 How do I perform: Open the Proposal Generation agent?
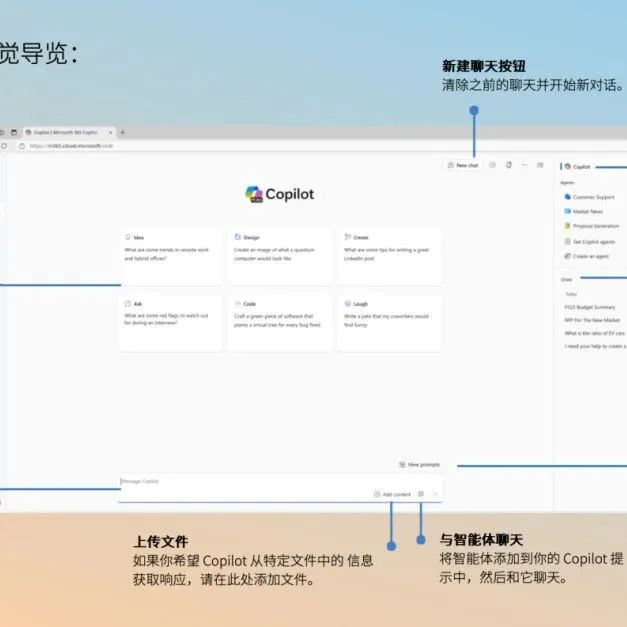592,226
